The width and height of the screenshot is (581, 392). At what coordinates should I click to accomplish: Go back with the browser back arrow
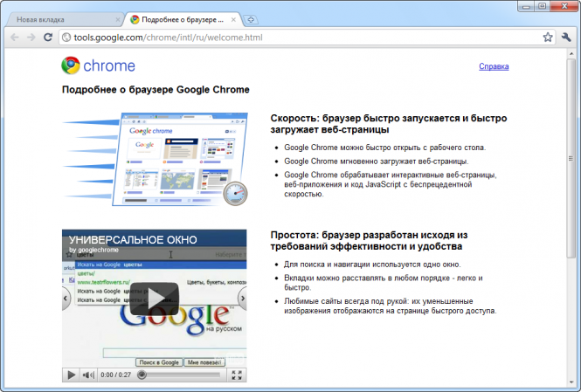[15, 38]
